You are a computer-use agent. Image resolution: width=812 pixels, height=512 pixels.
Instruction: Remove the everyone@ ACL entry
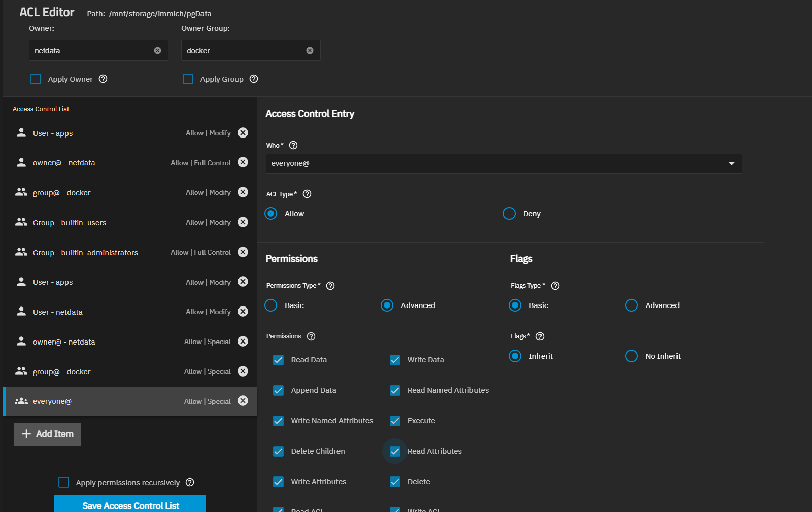[x=243, y=401]
